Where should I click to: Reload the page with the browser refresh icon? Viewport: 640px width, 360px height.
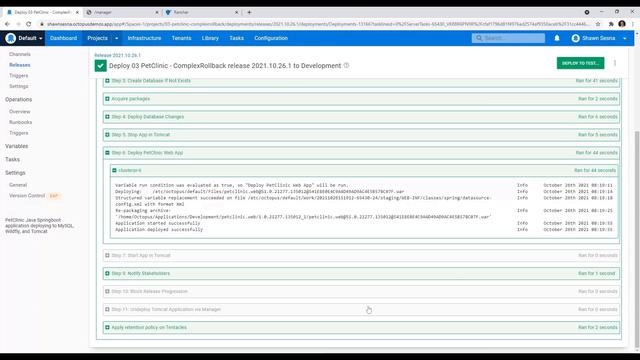coord(29,24)
